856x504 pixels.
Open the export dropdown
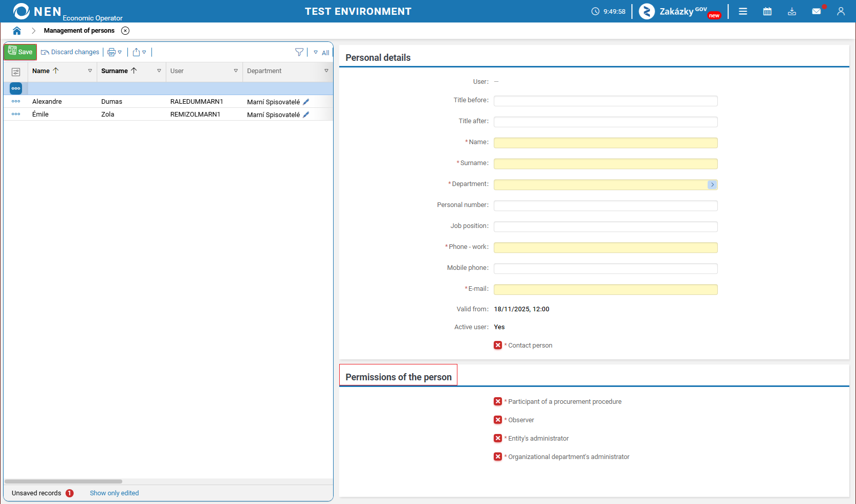pyautogui.click(x=139, y=52)
